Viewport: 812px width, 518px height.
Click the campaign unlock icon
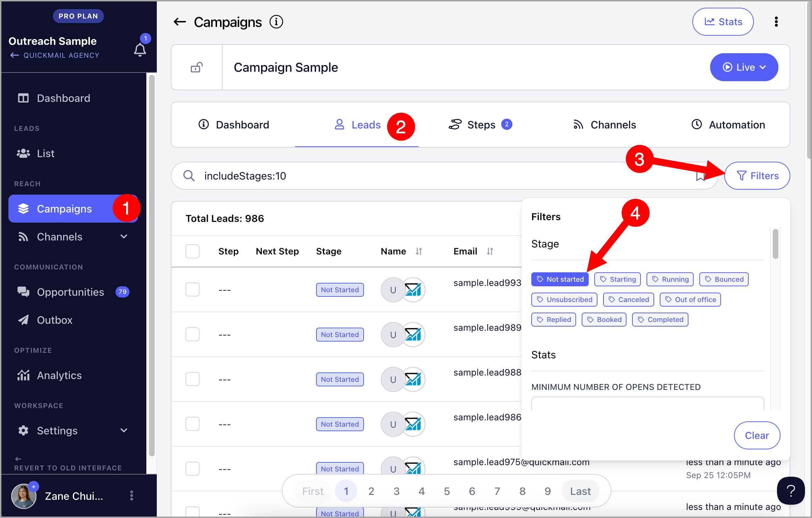click(197, 67)
